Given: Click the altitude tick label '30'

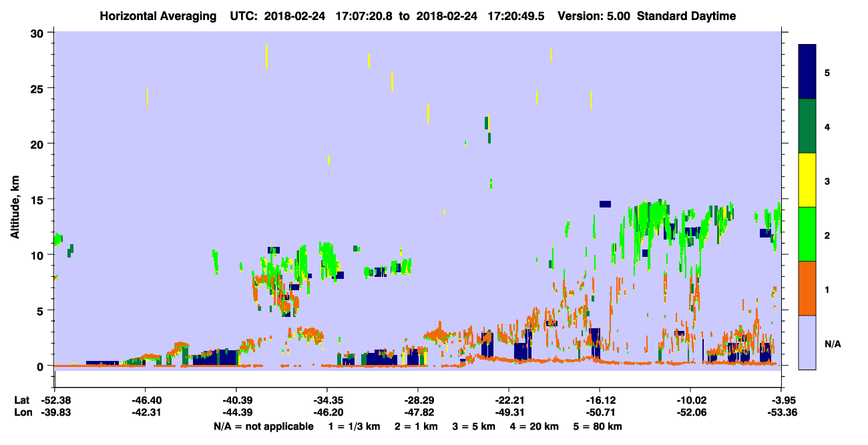Looking at the screenshot, I should click(39, 32).
